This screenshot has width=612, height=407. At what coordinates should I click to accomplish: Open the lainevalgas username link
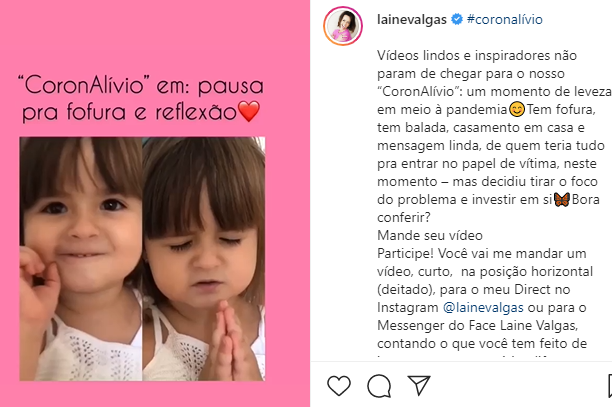coord(412,19)
